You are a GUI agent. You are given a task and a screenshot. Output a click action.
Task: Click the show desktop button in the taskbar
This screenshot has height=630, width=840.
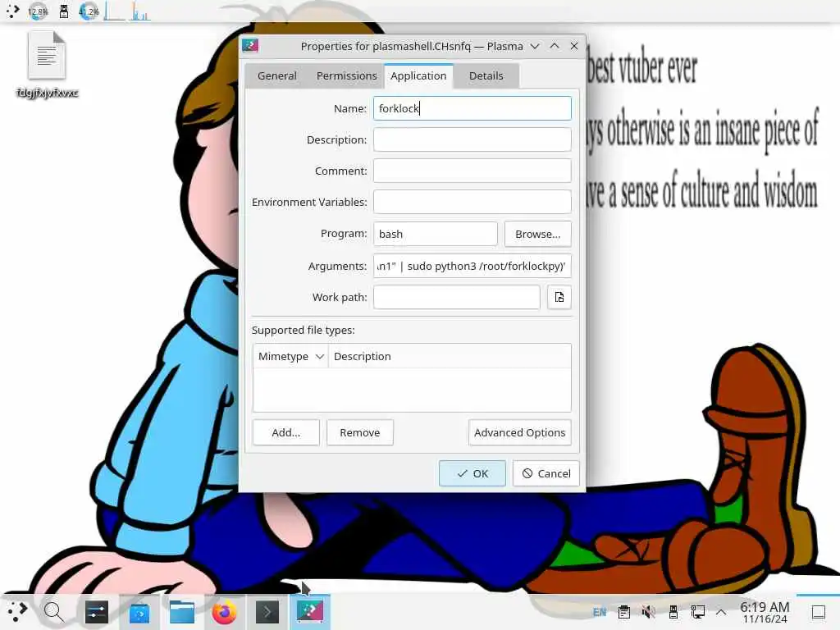pos(818,612)
